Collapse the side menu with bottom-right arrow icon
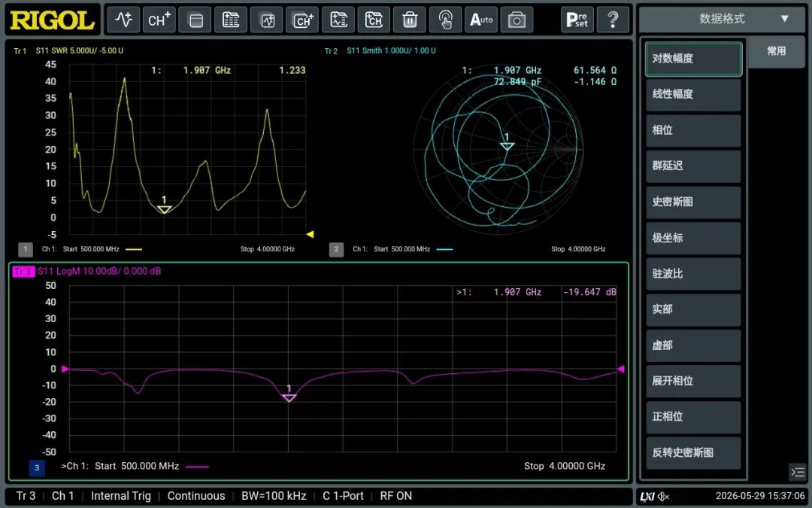The width and height of the screenshot is (812, 508). (x=798, y=472)
